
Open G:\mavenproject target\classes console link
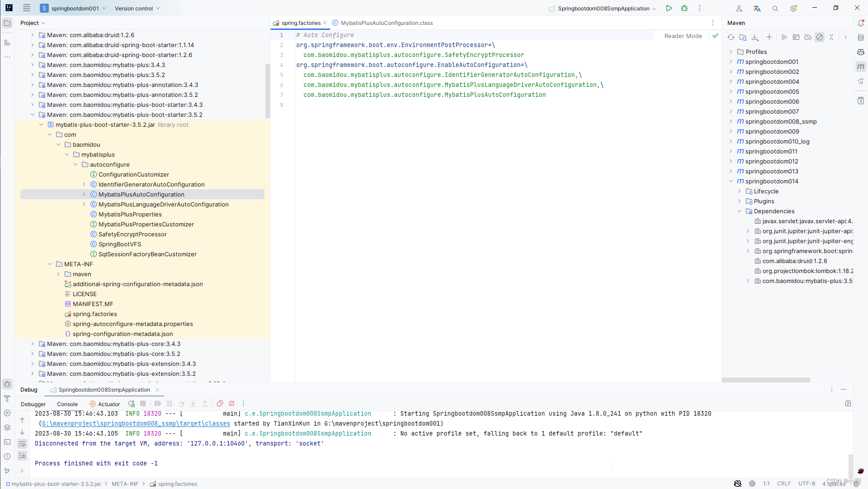pyautogui.click(x=136, y=424)
